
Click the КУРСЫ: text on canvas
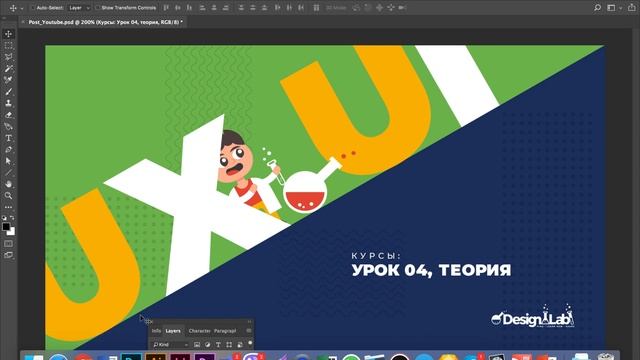tap(376, 256)
